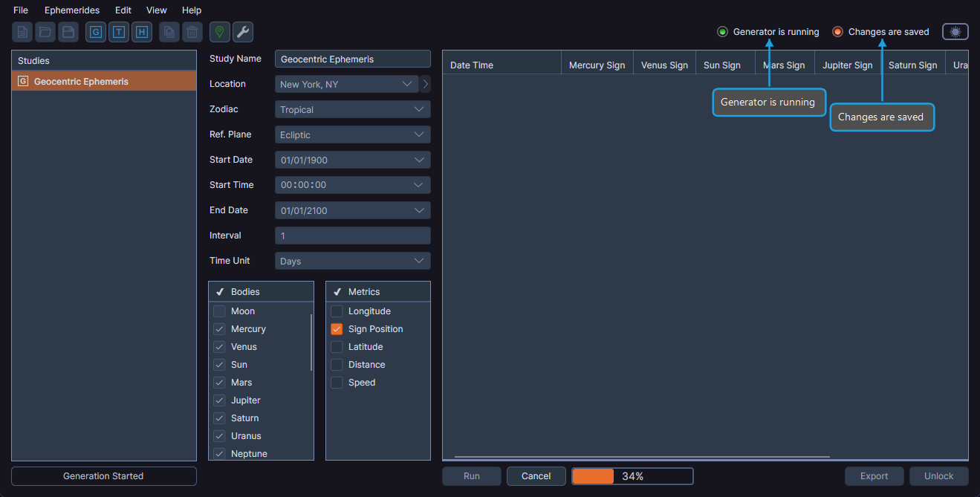Click the 34% progress bar

[x=632, y=475]
